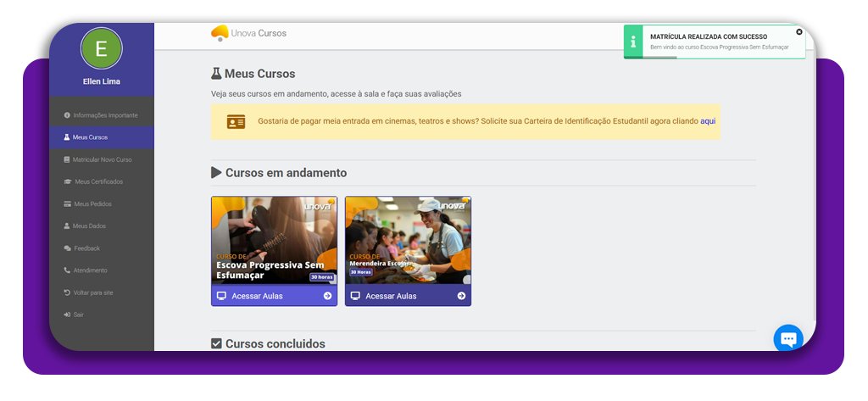
Task: Open Escova Progressiva Sem Esfumaçar thumbnail
Action: click(274, 240)
